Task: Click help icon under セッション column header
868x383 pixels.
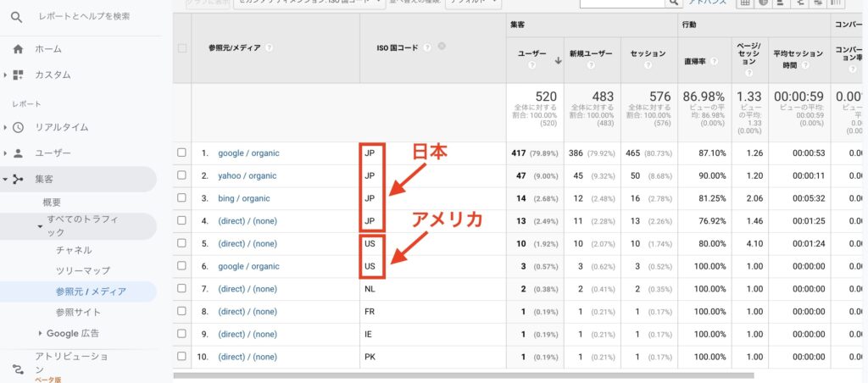Action: tap(648, 65)
